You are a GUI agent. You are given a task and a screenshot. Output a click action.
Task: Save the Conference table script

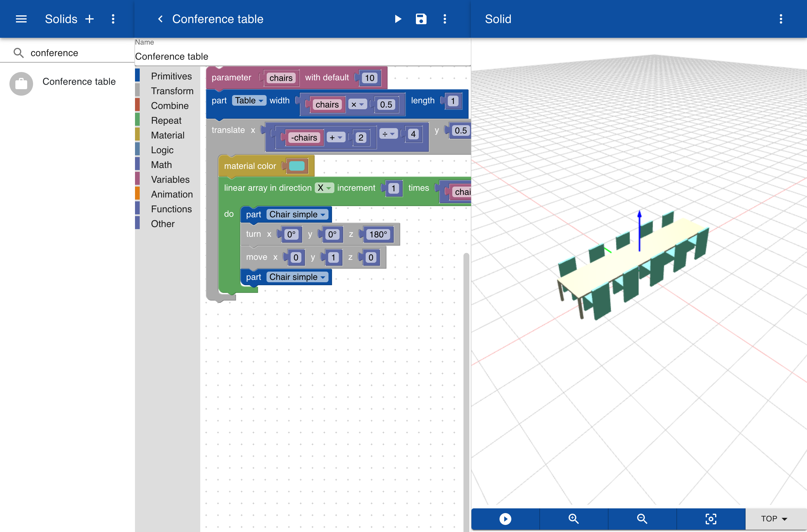[x=421, y=19]
